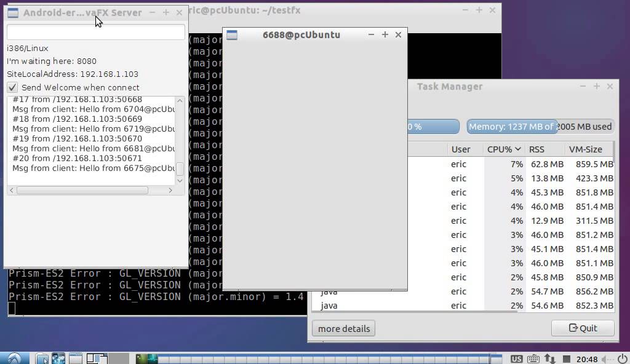Click the Memory usage progress bar
The width and height of the screenshot is (630, 364).
(540, 127)
